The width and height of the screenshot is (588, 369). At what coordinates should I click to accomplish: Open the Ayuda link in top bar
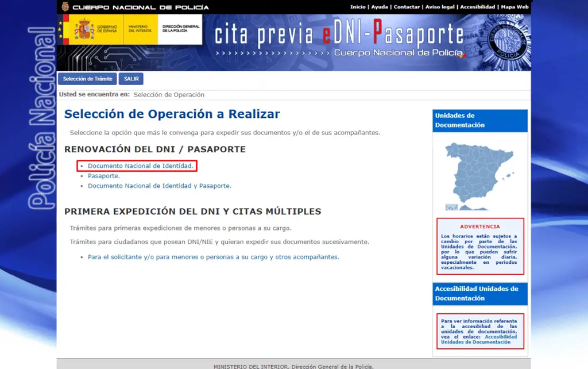point(380,7)
